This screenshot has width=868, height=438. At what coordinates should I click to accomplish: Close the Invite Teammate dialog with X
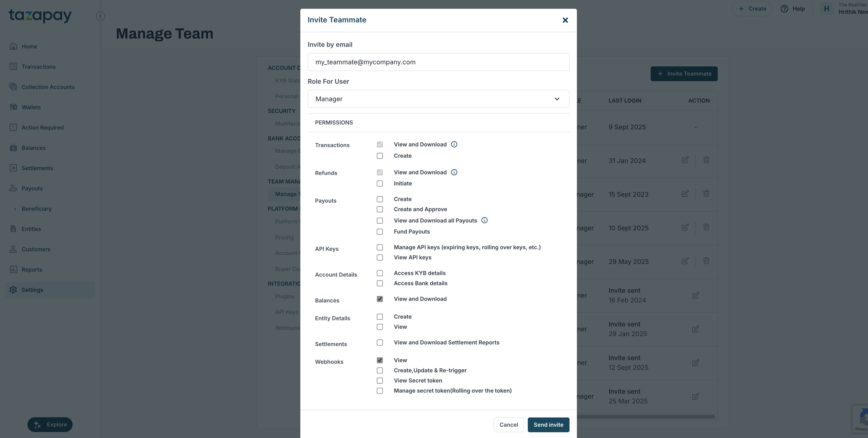(x=565, y=20)
